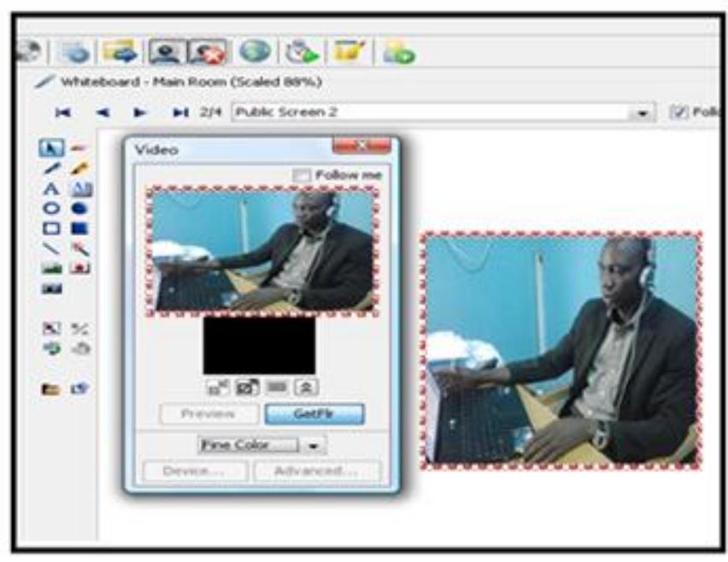Click the blue icon beside the folder
Viewport: 728px width, 562px height.
pyautogui.click(x=79, y=388)
